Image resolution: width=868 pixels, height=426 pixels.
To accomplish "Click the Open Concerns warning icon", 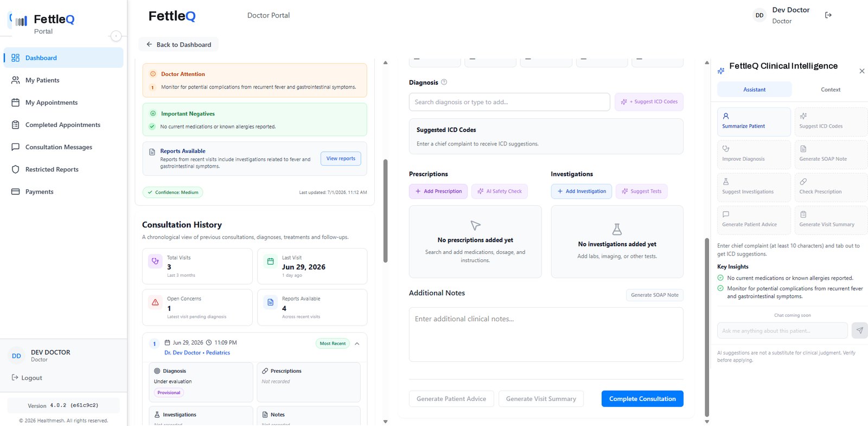I will pos(155,302).
